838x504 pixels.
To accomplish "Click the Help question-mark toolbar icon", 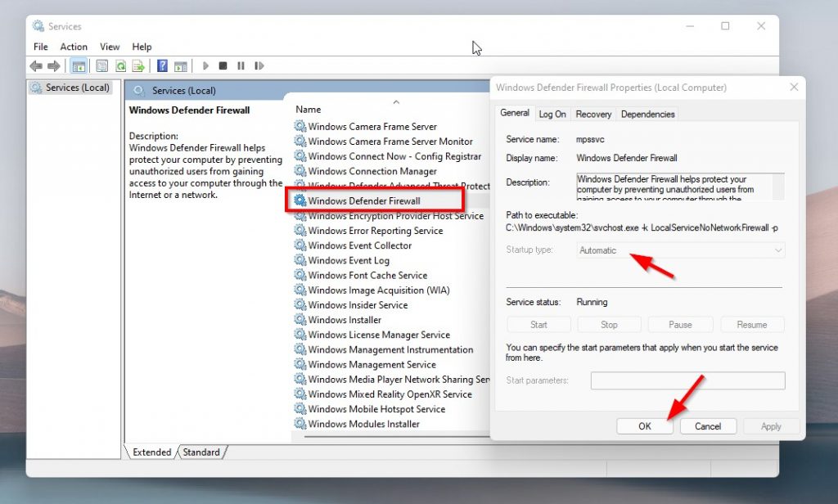I will click(x=163, y=65).
